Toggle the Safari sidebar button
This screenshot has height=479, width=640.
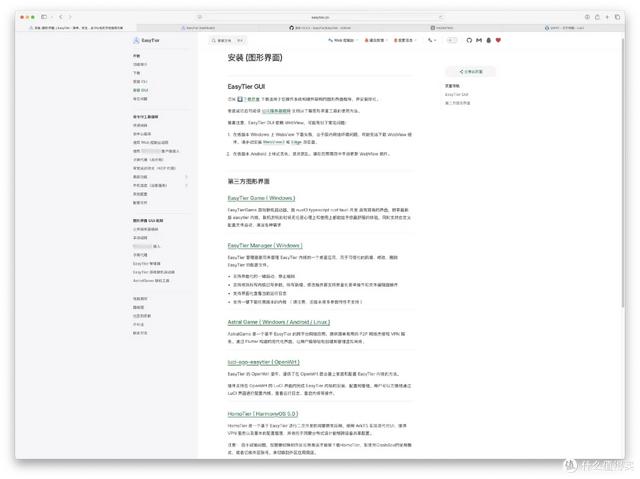(44, 17)
